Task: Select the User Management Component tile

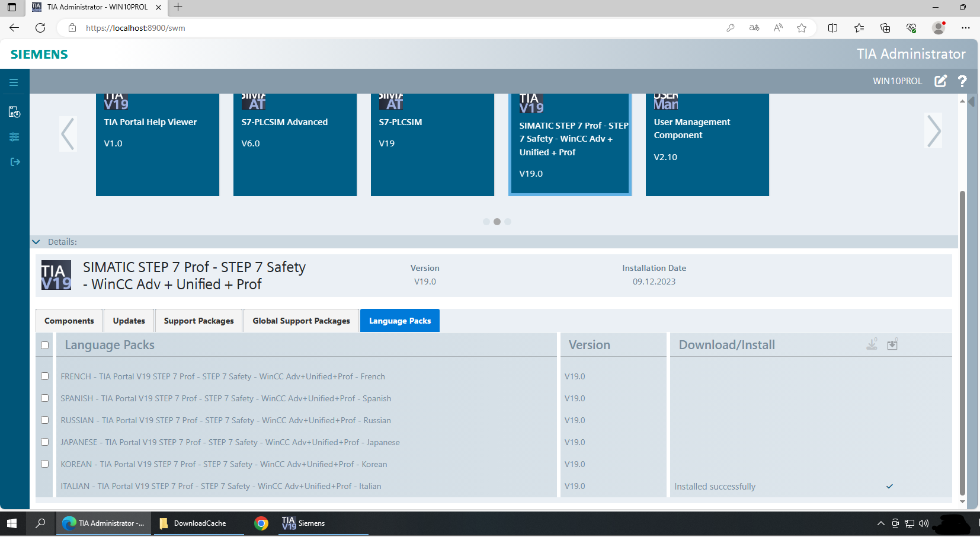Action: [707, 144]
